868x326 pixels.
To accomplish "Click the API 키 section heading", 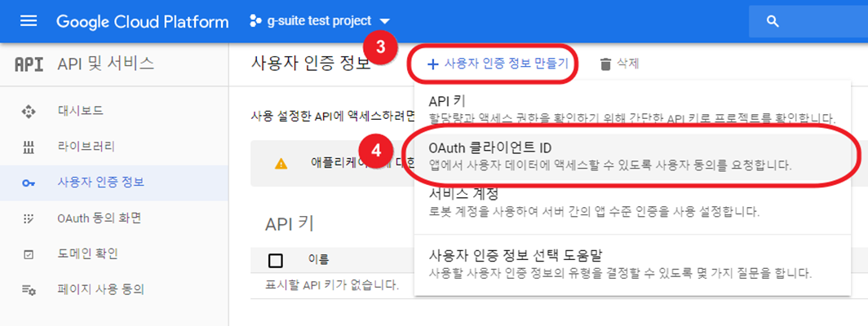I will point(290,223).
